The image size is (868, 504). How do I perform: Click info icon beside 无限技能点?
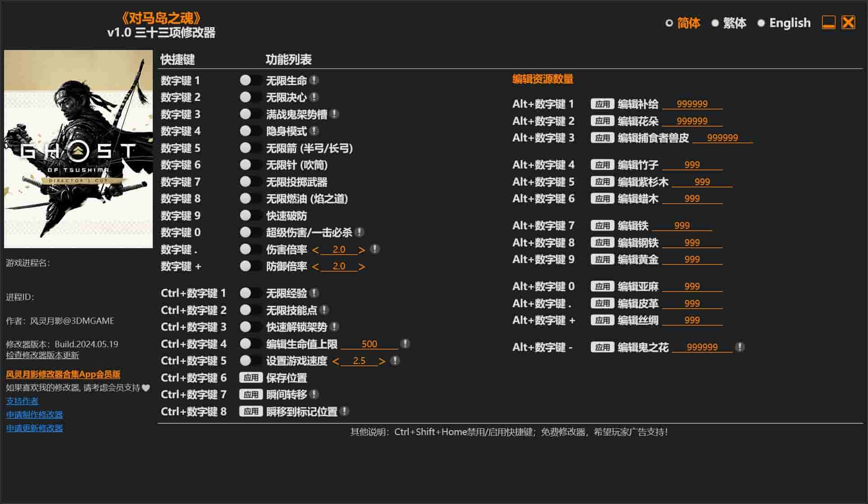tap(324, 310)
